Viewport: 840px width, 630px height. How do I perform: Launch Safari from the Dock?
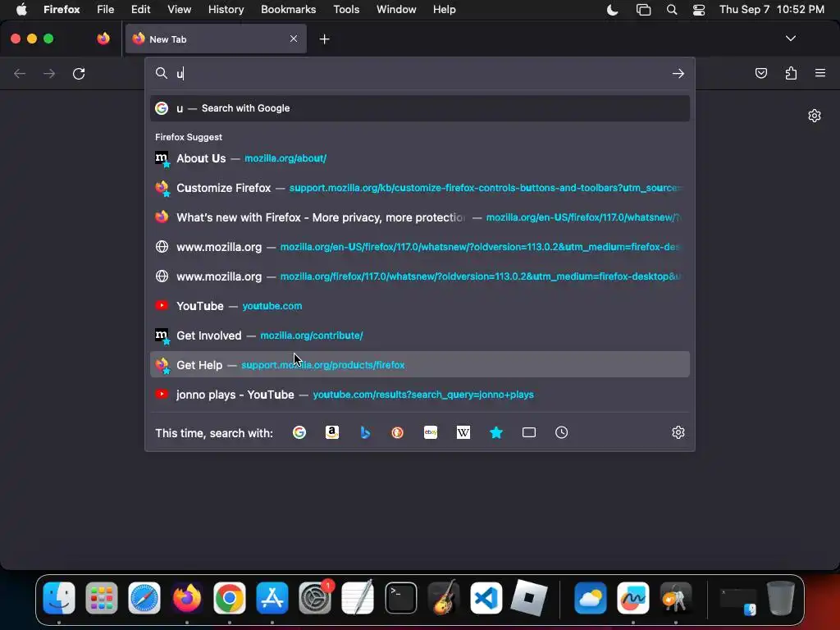pyautogui.click(x=144, y=597)
